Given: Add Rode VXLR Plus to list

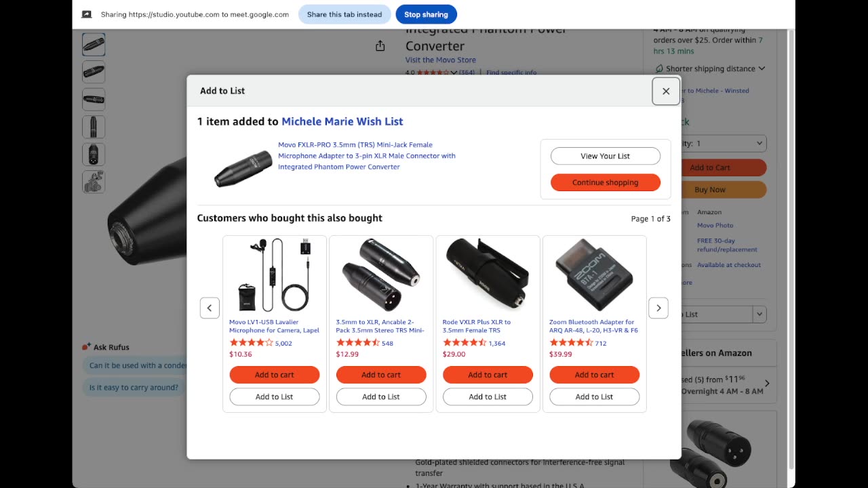Looking at the screenshot, I should coord(488,397).
